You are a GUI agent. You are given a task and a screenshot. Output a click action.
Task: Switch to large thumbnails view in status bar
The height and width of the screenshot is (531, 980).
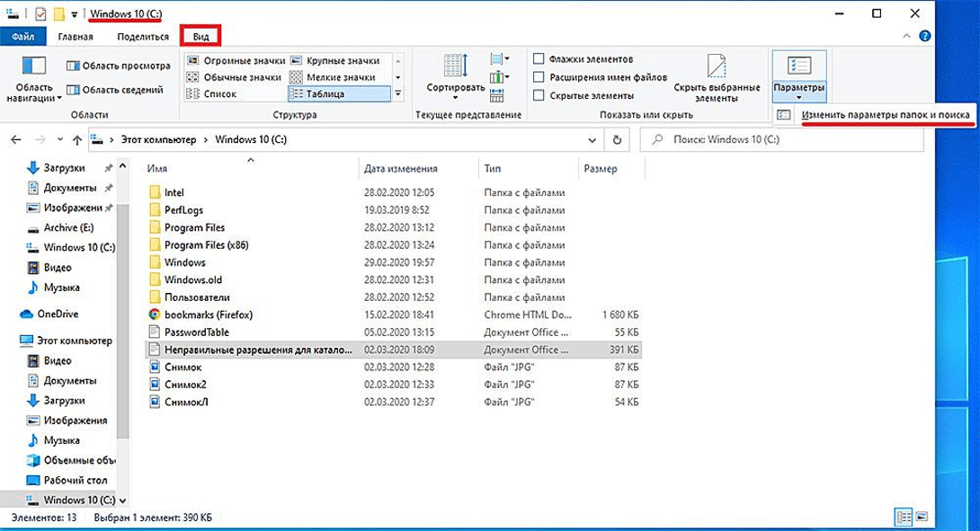920,517
